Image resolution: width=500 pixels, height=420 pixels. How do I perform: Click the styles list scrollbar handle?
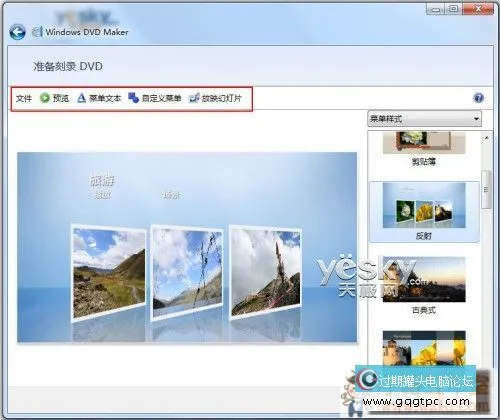(x=487, y=189)
